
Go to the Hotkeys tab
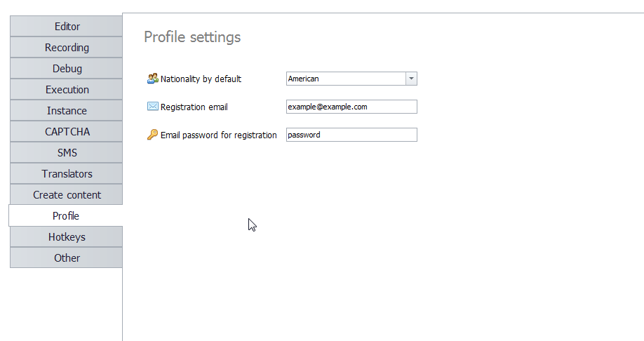click(67, 237)
